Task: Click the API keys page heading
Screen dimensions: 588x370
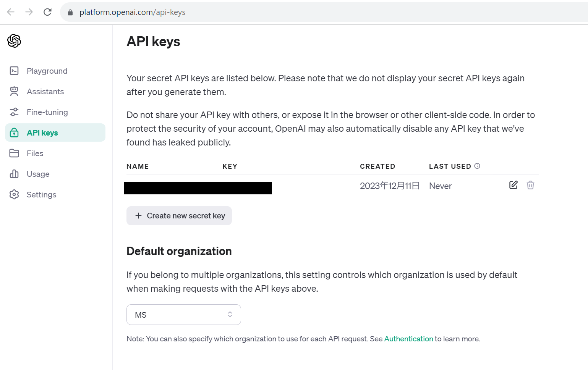Action: point(153,42)
